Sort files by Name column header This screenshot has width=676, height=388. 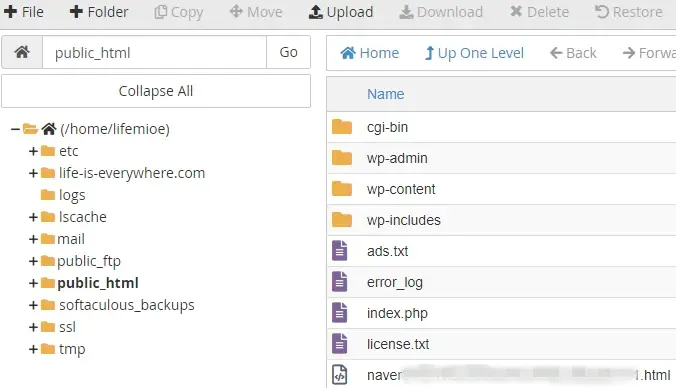coord(386,94)
